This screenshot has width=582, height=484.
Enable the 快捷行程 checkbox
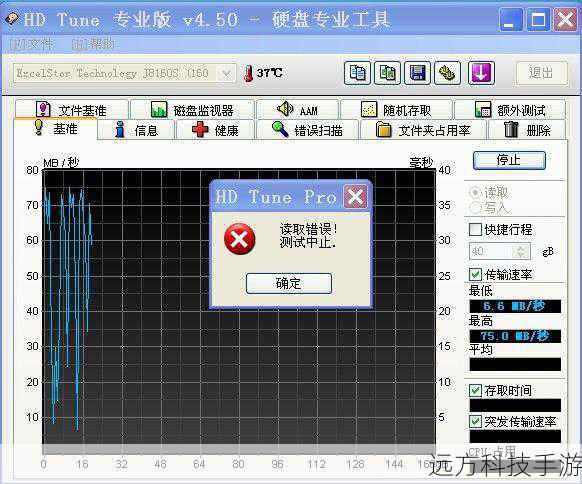point(475,229)
